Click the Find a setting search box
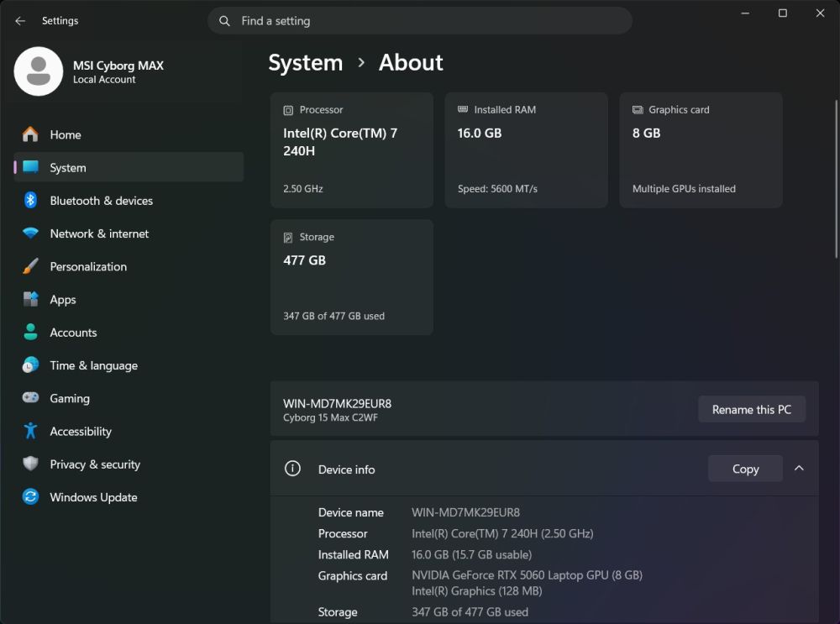Image resolution: width=840 pixels, height=624 pixels. (419, 21)
